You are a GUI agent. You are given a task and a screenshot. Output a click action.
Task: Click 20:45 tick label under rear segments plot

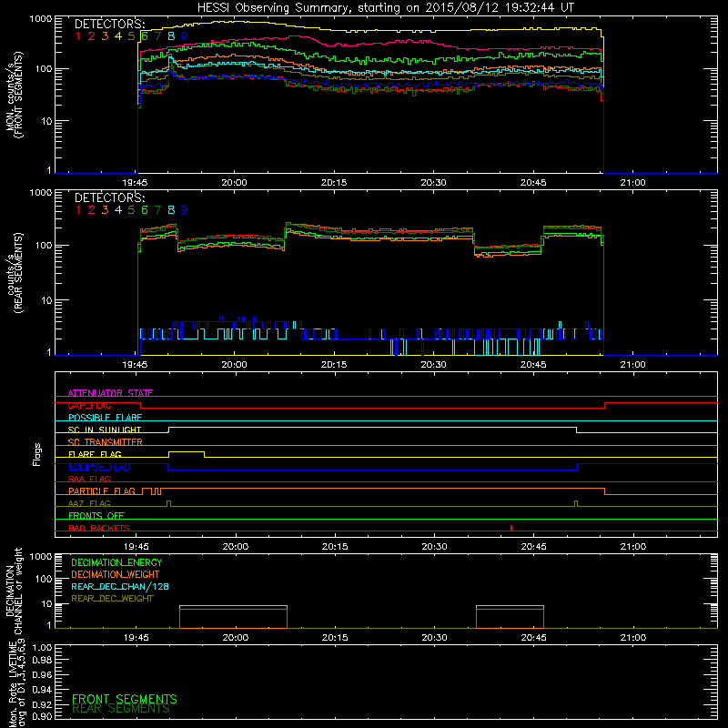pyautogui.click(x=533, y=365)
